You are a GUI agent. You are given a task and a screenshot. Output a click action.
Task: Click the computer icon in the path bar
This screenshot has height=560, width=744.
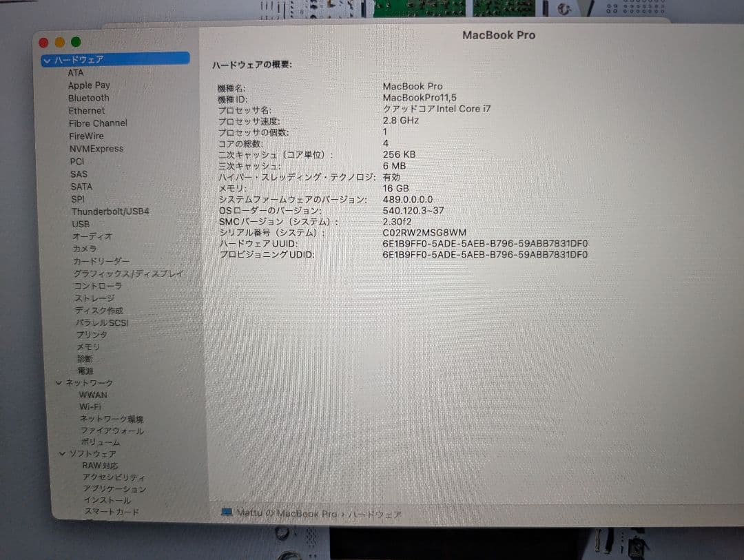pyautogui.click(x=225, y=512)
